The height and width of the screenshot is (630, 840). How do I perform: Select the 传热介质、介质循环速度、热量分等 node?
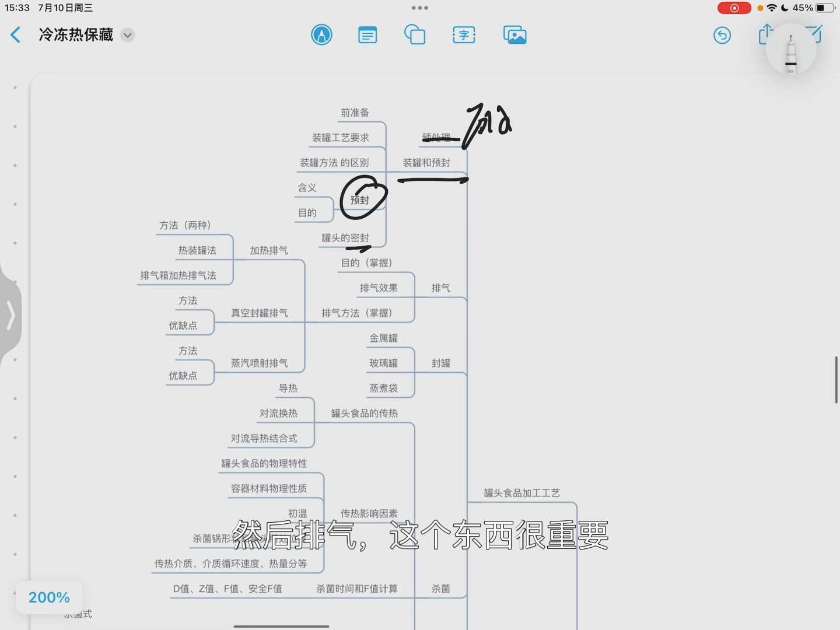[230, 564]
